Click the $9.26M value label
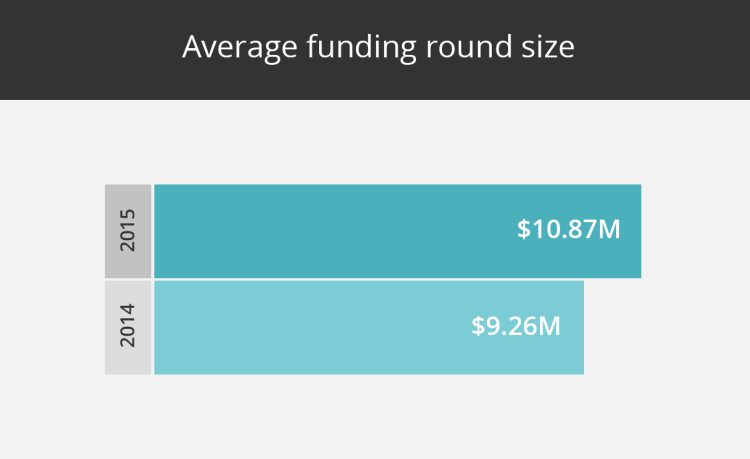 point(516,326)
